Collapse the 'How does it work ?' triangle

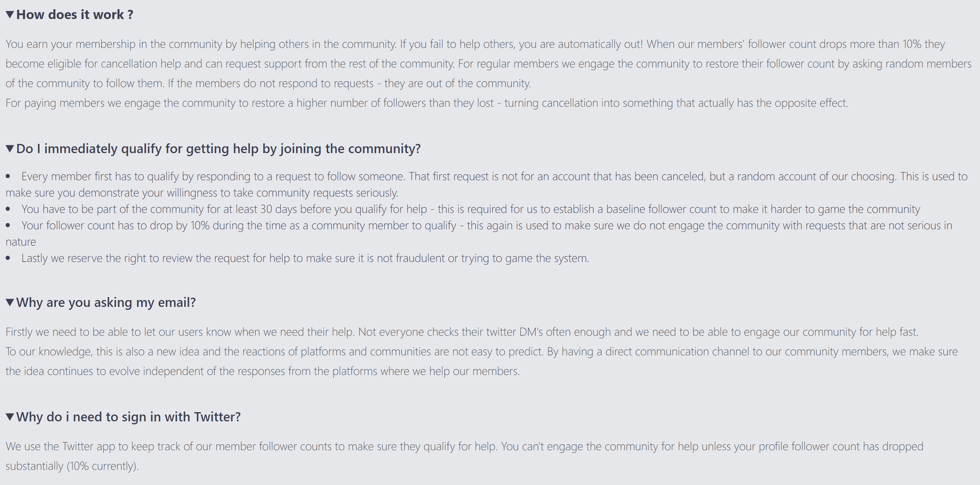10,15
